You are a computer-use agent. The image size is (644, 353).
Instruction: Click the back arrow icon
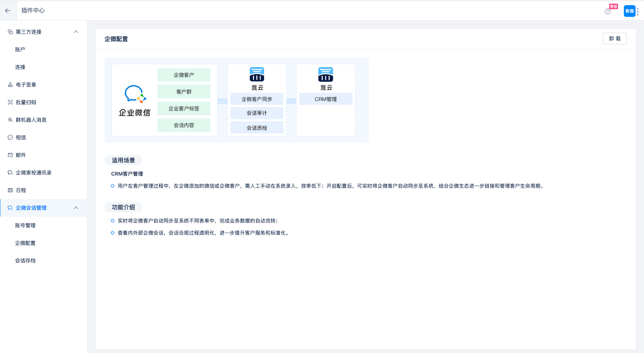point(8,11)
